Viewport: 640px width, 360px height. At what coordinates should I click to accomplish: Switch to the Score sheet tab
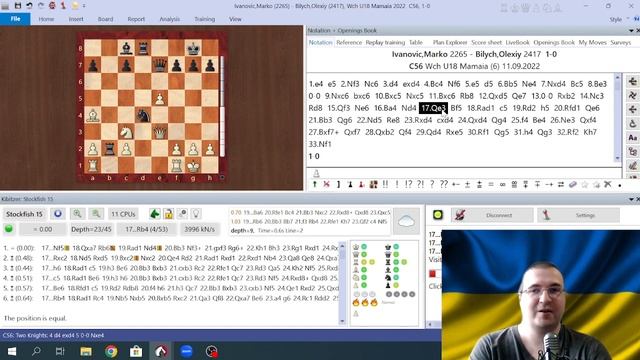pos(487,42)
